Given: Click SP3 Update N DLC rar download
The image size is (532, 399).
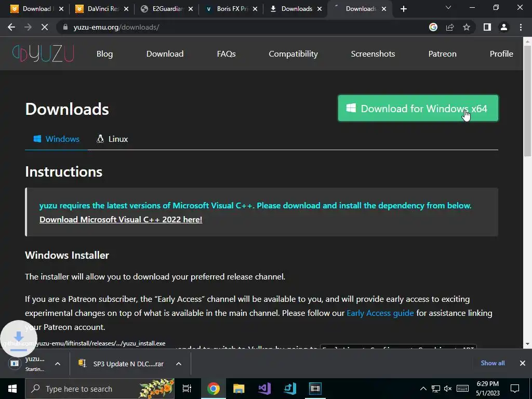Looking at the screenshot, I should pyautogui.click(x=122, y=364).
